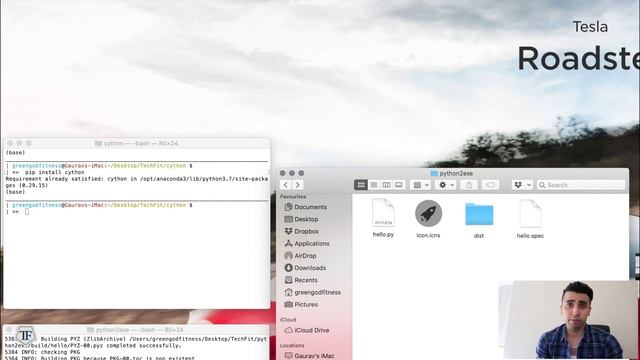This screenshot has height=360, width=640.
Task: Open the group-by arrangement dropdown
Action: pos(421,185)
